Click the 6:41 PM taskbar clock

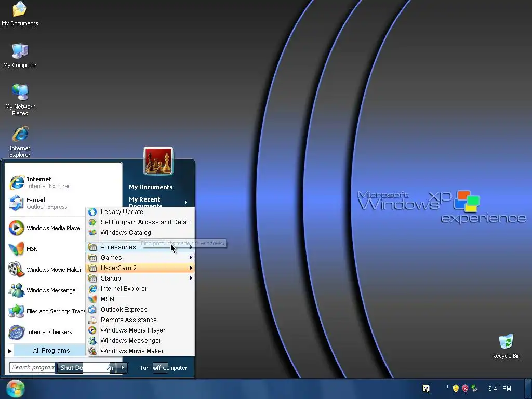[x=499, y=389]
